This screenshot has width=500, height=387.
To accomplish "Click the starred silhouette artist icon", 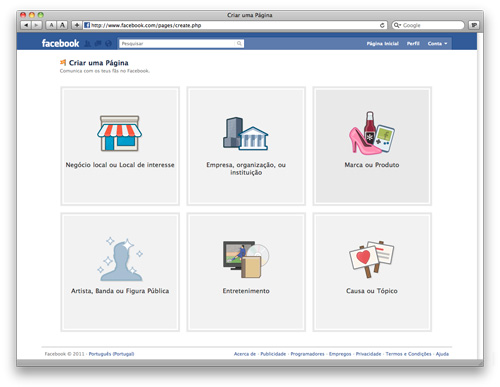I will click(x=120, y=259).
